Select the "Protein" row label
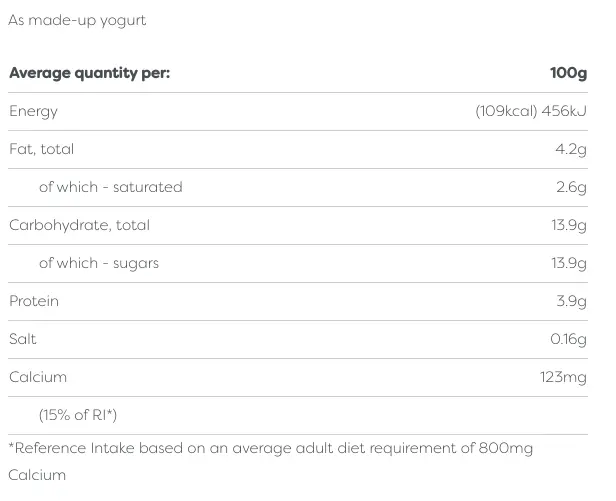This screenshot has height=501, width=616. point(34,301)
